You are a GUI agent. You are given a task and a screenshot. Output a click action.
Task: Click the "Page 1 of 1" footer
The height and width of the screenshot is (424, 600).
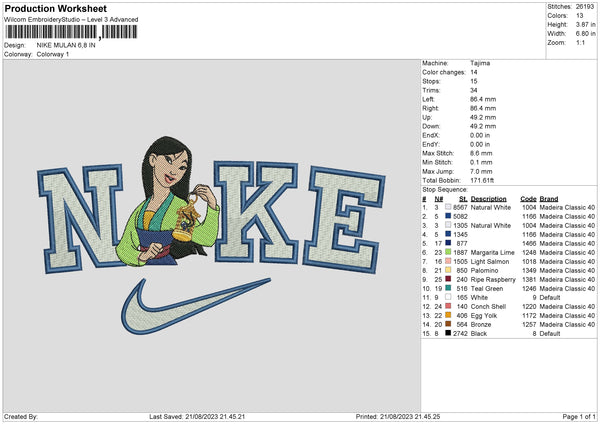click(x=579, y=416)
